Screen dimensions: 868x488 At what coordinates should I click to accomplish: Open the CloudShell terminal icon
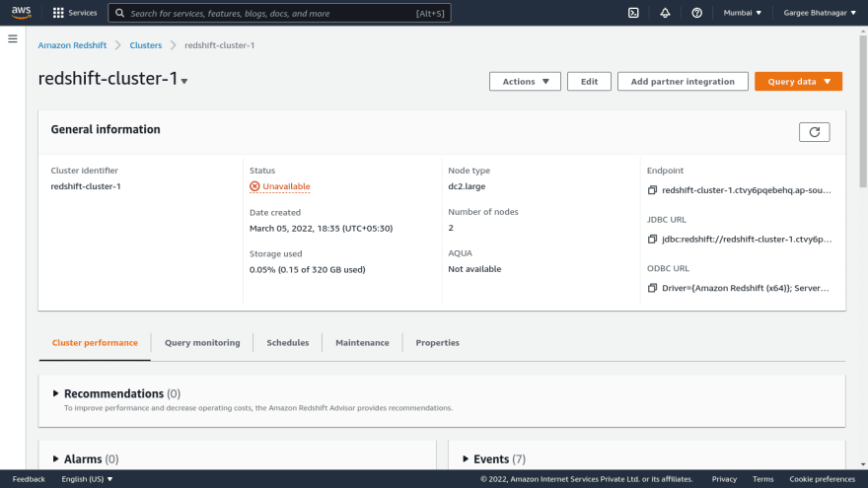point(633,13)
